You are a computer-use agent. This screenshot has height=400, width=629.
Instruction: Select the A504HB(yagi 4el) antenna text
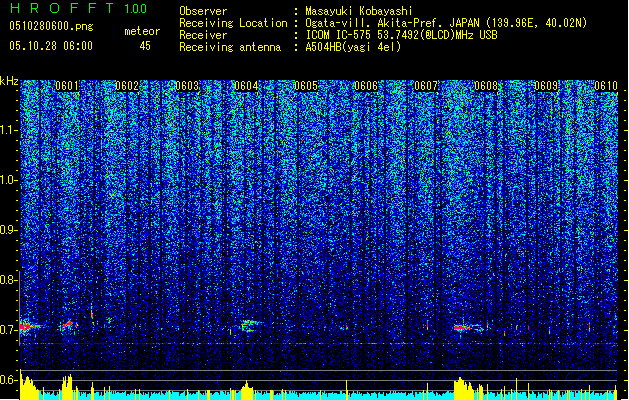[x=353, y=47]
